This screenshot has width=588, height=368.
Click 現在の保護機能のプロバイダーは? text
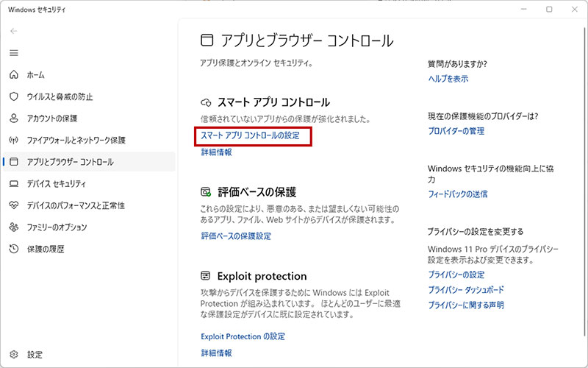click(x=483, y=116)
